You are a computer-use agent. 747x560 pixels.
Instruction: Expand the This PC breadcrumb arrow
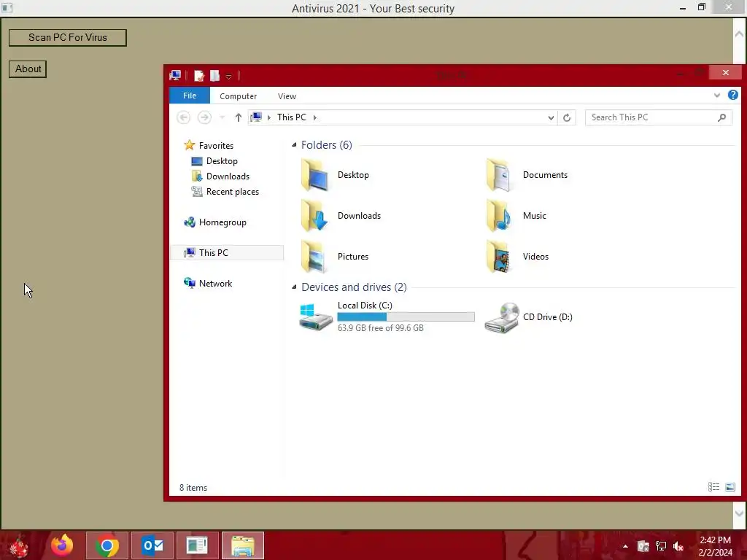click(315, 117)
